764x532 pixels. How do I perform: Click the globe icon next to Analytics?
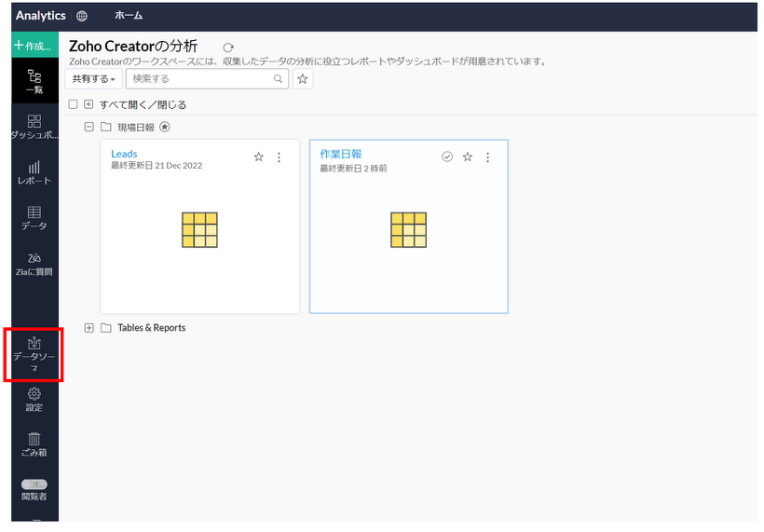click(x=82, y=16)
